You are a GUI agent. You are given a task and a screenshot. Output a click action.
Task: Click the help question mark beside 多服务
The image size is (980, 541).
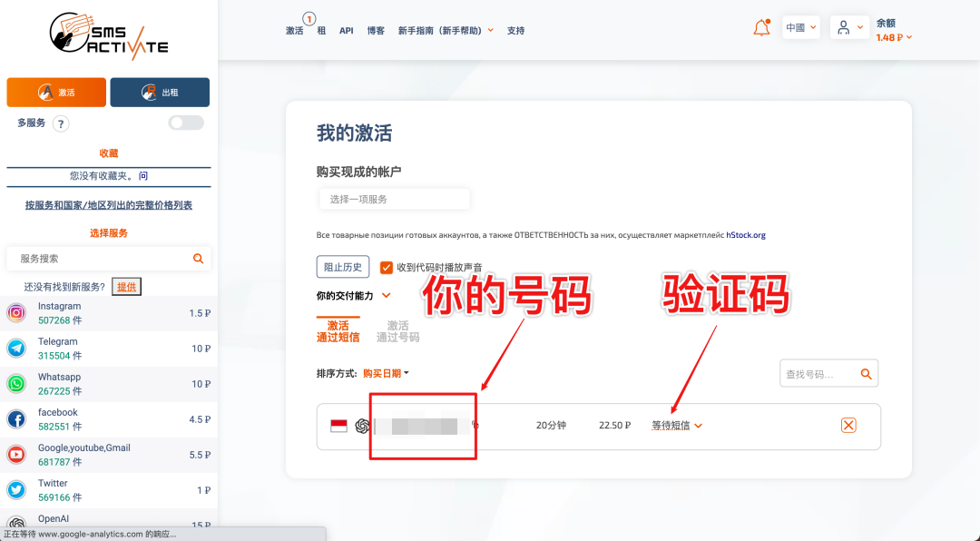tap(60, 123)
